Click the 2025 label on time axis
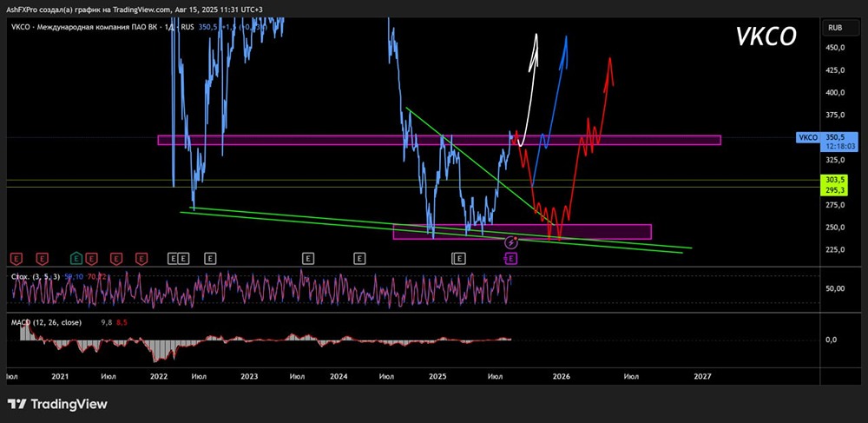 (437, 376)
